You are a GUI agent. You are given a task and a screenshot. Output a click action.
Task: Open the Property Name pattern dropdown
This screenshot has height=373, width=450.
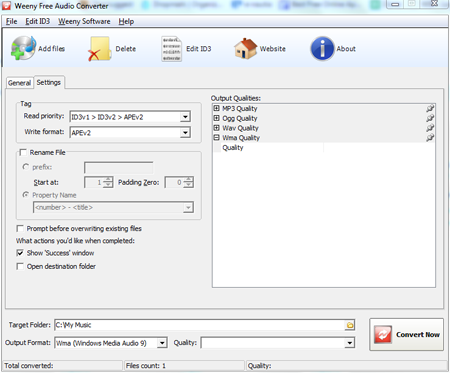[188, 207]
